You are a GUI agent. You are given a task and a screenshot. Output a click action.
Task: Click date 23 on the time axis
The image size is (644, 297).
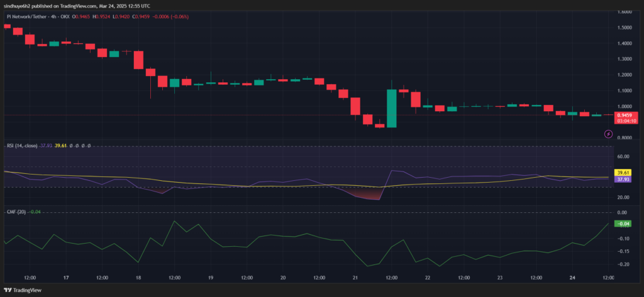pos(500,278)
